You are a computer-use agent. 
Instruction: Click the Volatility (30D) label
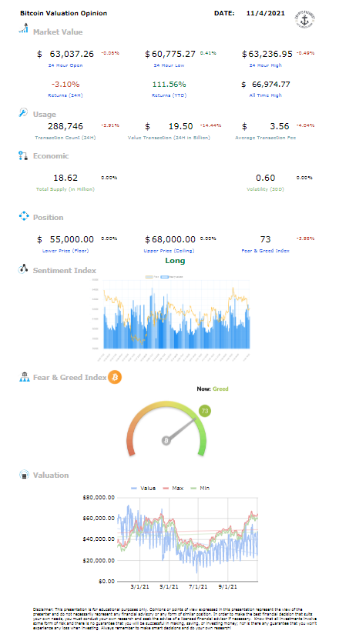coord(266,189)
